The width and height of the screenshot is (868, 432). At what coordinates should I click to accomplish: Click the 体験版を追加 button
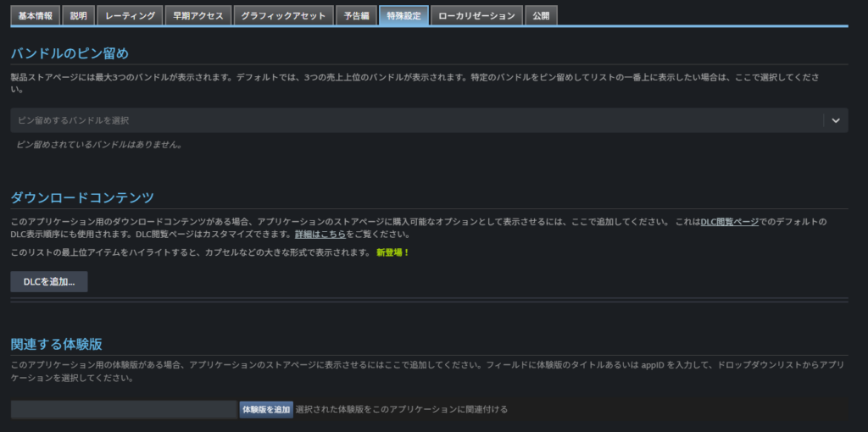point(266,410)
